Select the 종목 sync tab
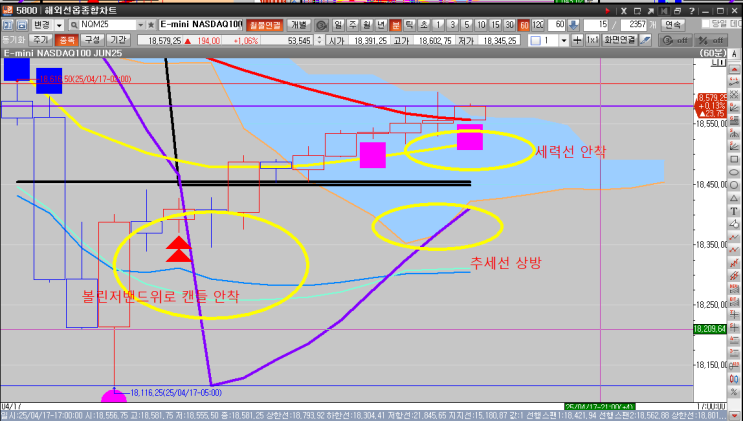 tap(66, 40)
